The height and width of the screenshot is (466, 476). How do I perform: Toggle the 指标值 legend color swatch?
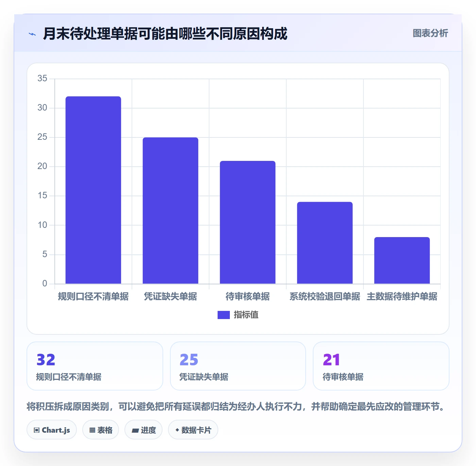pyautogui.click(x=223, y=315)
